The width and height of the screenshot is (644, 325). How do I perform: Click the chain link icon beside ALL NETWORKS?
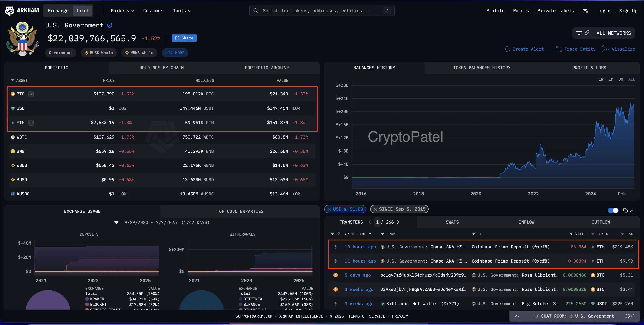[587, 33]
